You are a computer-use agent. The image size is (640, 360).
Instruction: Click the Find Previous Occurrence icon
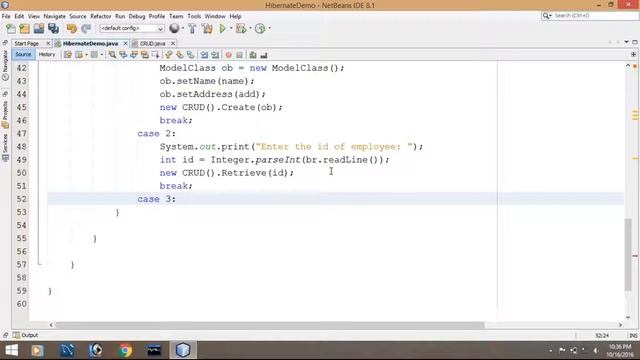pos(123,55)
